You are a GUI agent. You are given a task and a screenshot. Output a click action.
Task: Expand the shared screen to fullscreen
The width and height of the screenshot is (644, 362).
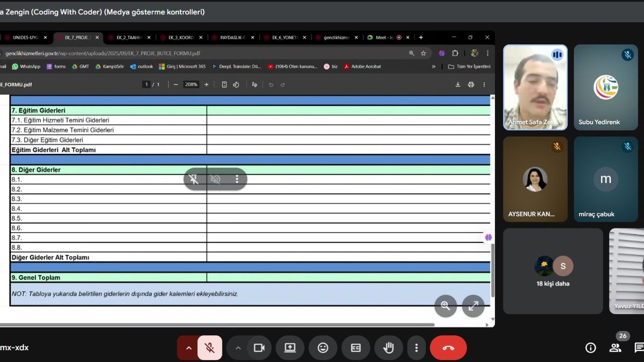(x=473, y=306)
